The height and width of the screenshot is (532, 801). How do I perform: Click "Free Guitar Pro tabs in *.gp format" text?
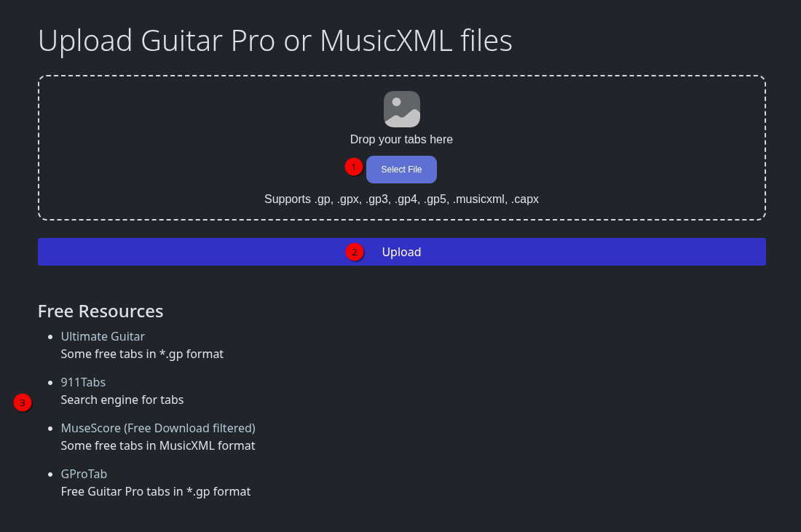[156, 491]
